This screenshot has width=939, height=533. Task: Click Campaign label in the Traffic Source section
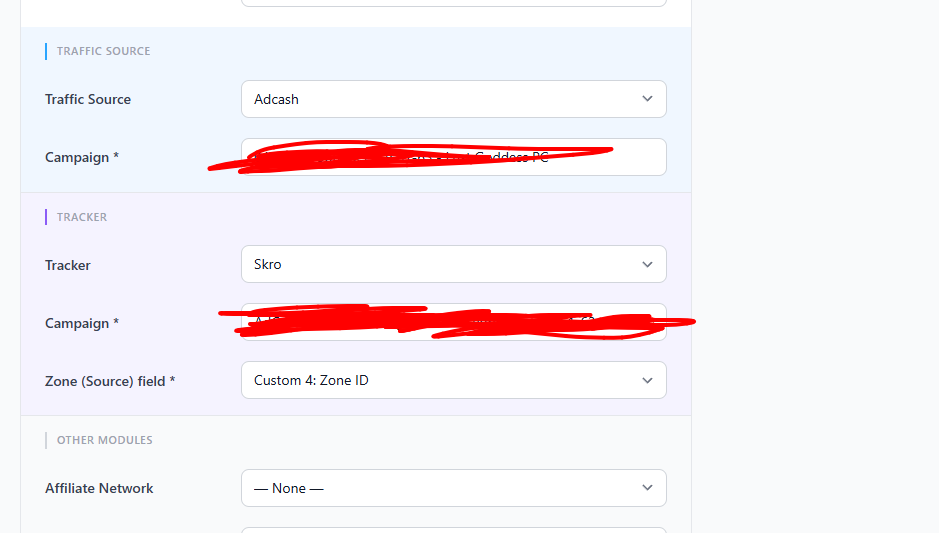(x=82, y=158)
